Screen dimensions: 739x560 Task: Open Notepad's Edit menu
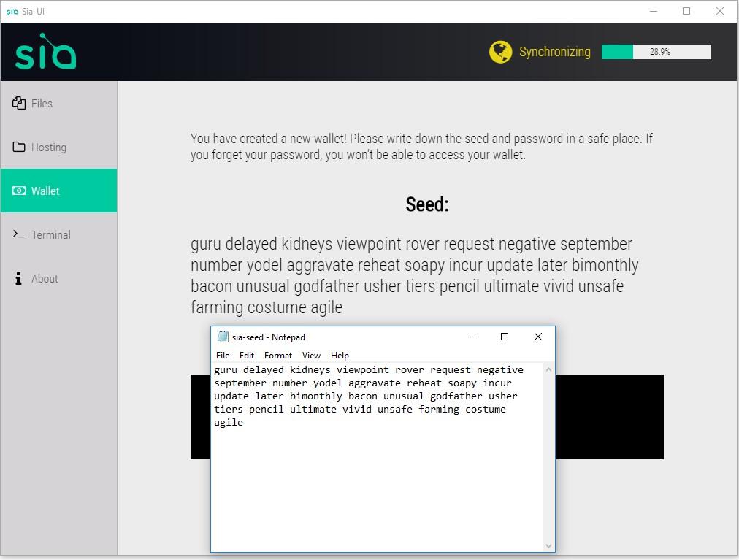(247, 356)
